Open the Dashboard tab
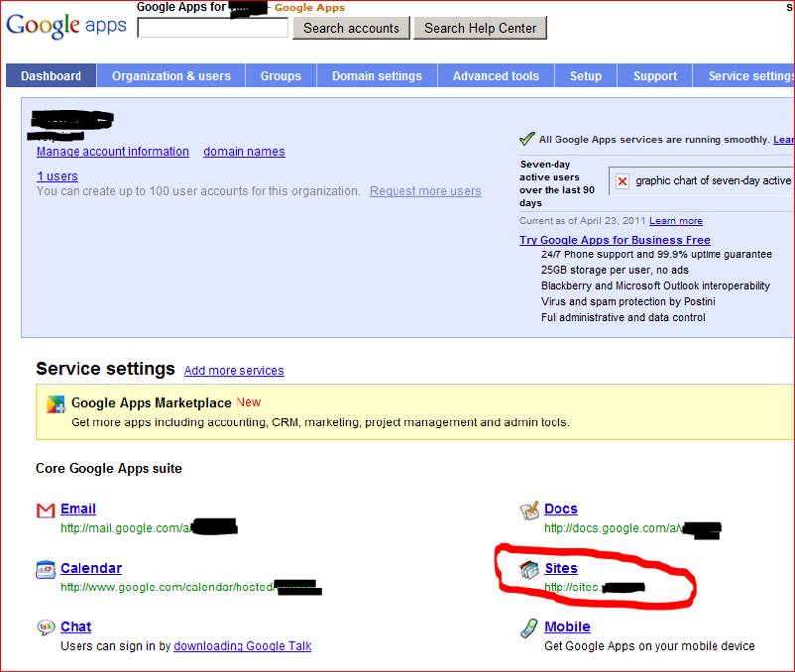This screenshot has height=672, width=795. [x=52, y=76]
